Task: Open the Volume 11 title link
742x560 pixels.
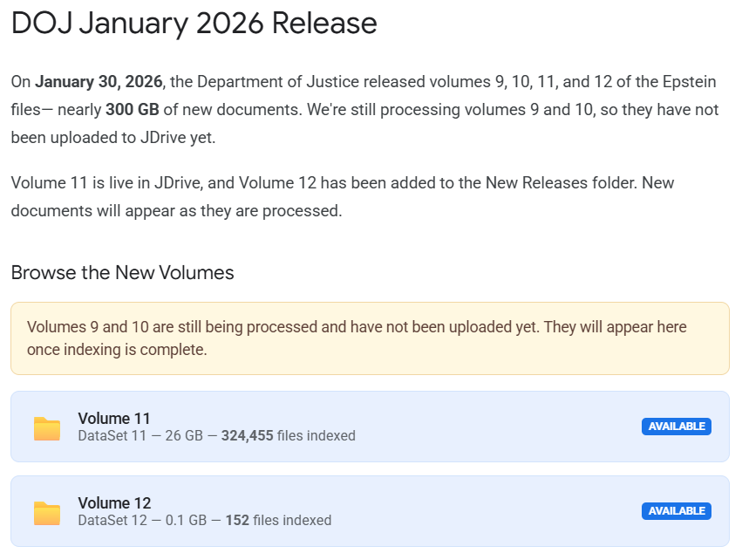Action: coord(114,419)
